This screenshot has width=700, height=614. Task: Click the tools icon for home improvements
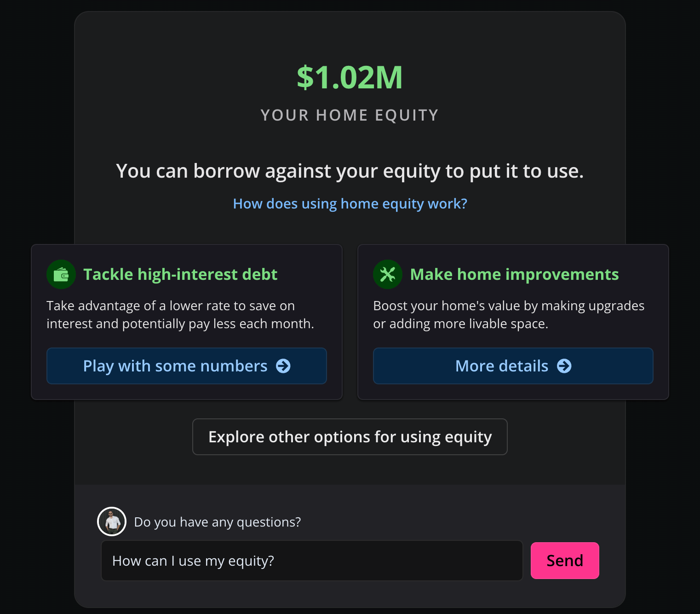388,274
